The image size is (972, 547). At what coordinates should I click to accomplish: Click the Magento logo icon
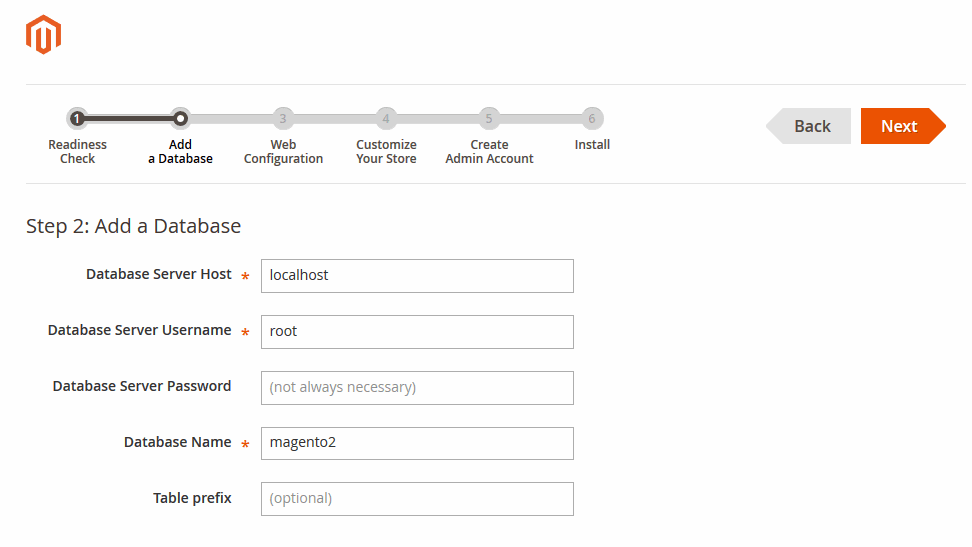point(43,35)
